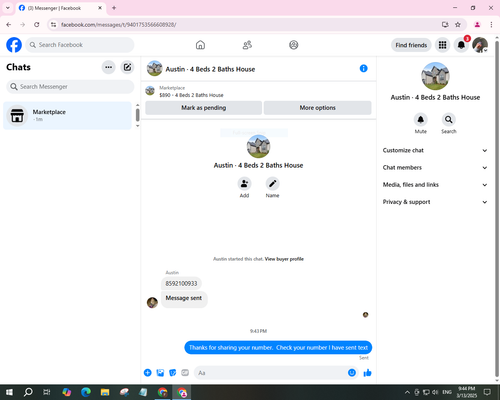Open the house thumbnail in right panel
The width and height of the screenshot is (500, 400).
click(x=435, y=76)
